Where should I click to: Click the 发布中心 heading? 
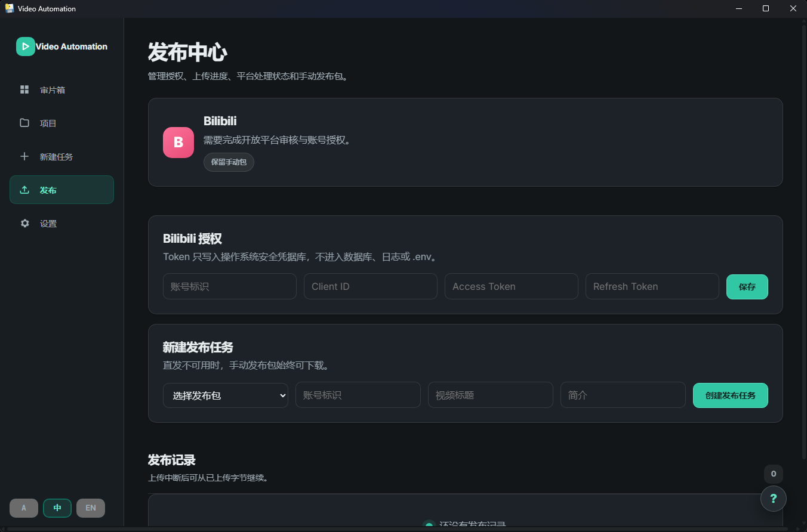(187, 52)
